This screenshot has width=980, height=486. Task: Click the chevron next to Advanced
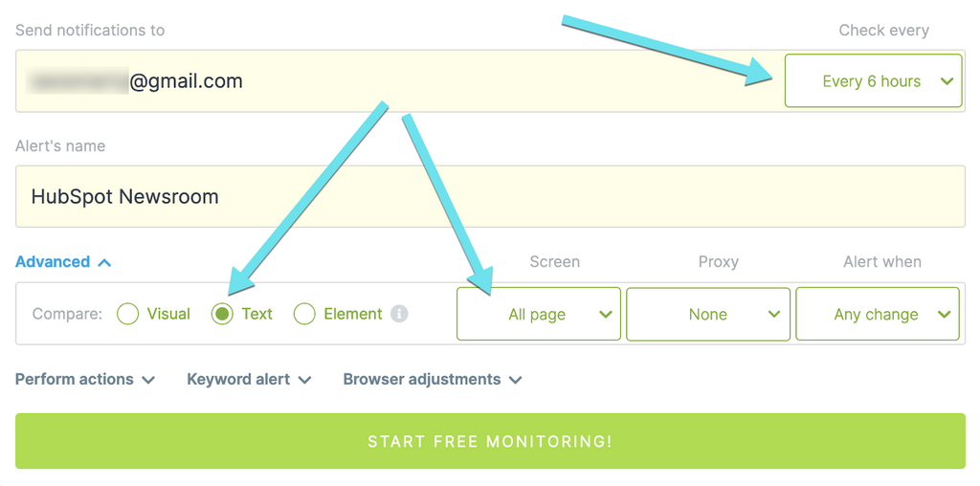pyautogui.click(x=104, y=262)
